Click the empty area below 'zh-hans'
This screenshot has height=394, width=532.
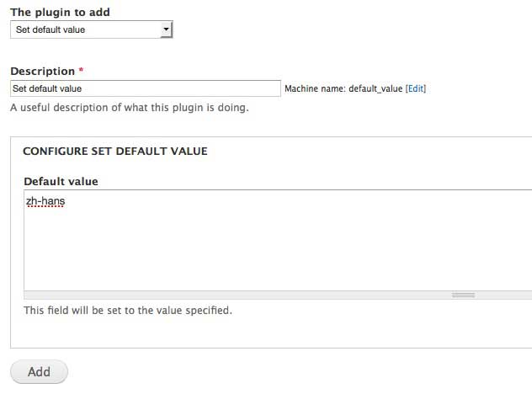pyautogui.click(x=168, y=253)
